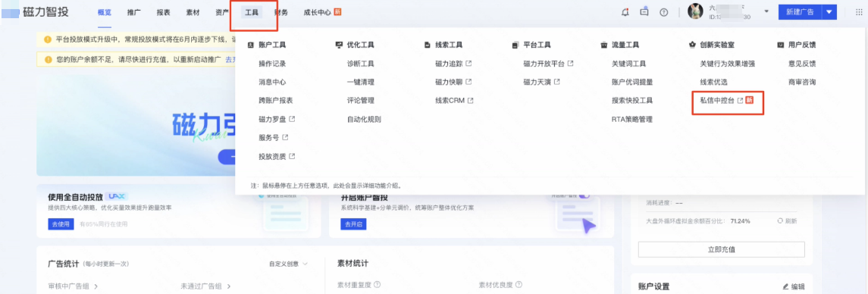The width and height of the screenshot is (868, 294).
Task: Select 关键行为效果增强 under 创新实验室
Action: pos(728,64)
